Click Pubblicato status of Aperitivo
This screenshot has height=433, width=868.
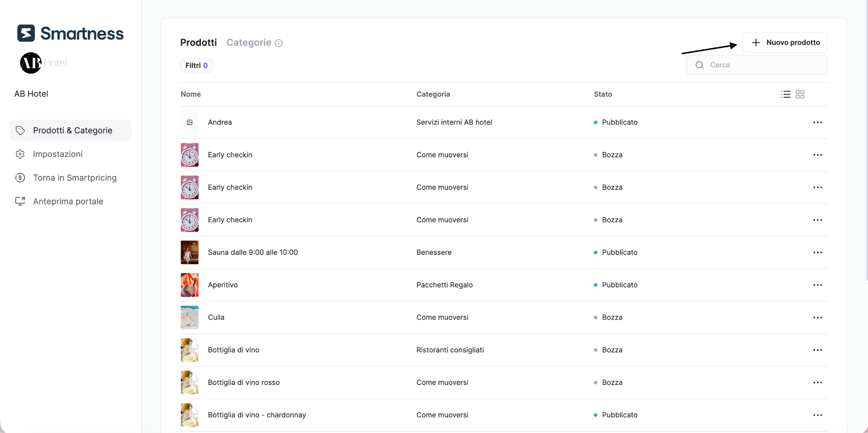point(615,285)
